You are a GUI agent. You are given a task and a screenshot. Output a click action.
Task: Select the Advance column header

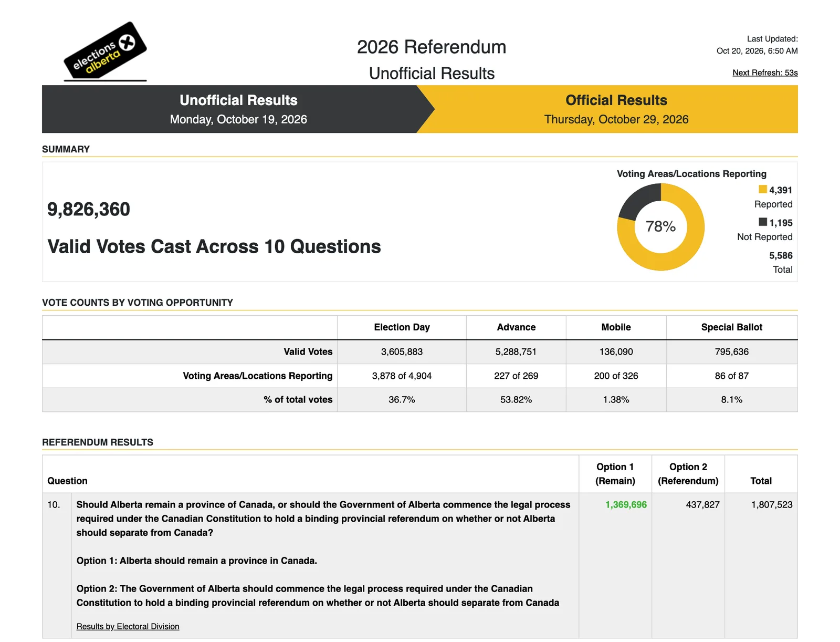coord(516,327)
